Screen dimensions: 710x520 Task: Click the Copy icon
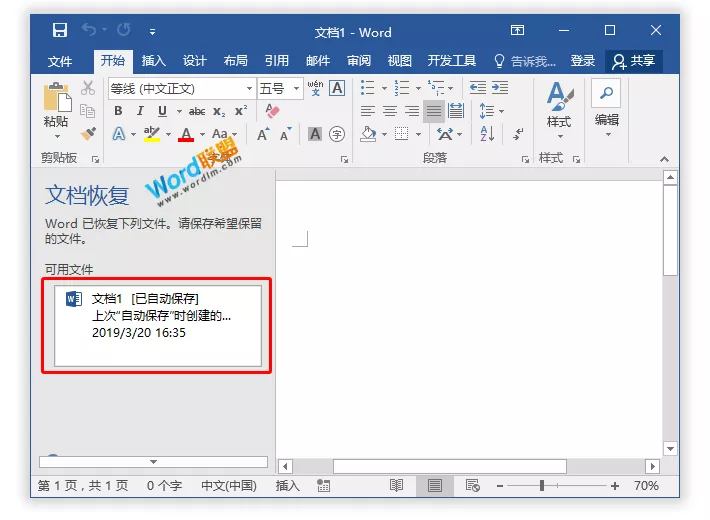(x=87, y=111)
